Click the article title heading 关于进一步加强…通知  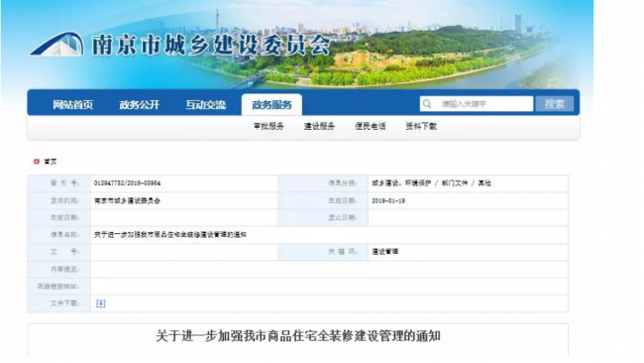[x=298, y=336]
